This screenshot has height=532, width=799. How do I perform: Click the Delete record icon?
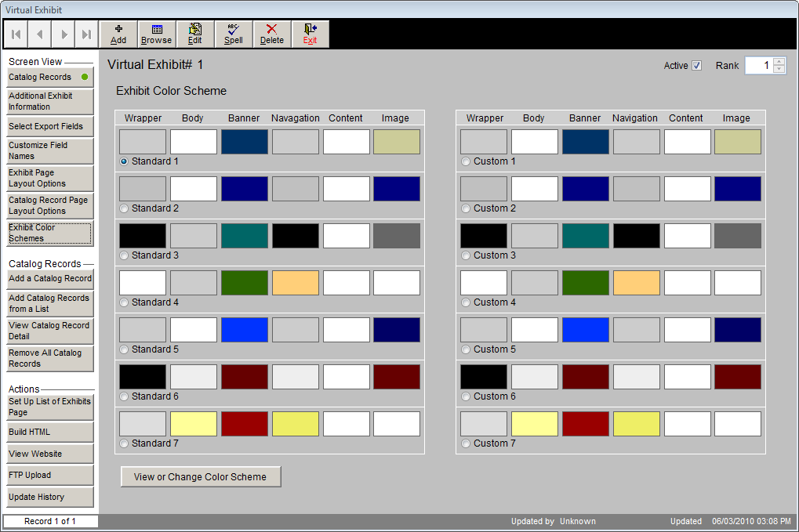(x=271, y=34)
